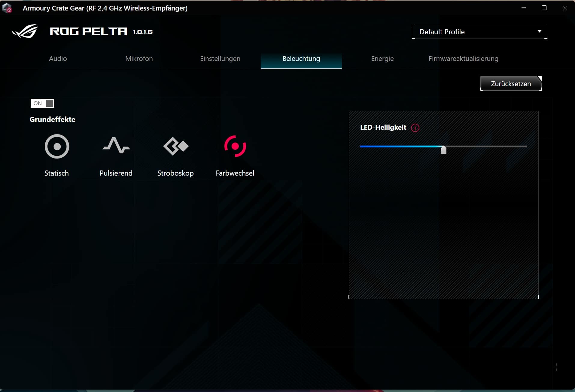Minimize the Armoury Crate window
Screen dimensions: 575x392
coord(524,8)
